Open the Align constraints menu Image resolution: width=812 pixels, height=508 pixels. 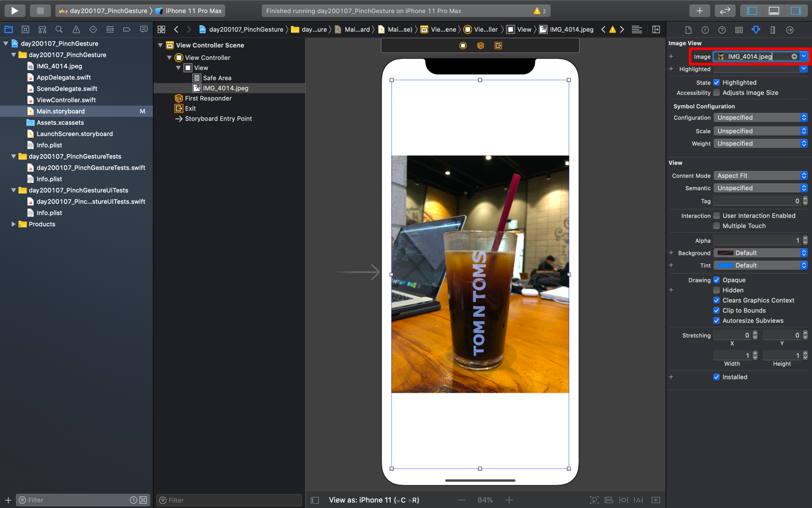point(609,500)
